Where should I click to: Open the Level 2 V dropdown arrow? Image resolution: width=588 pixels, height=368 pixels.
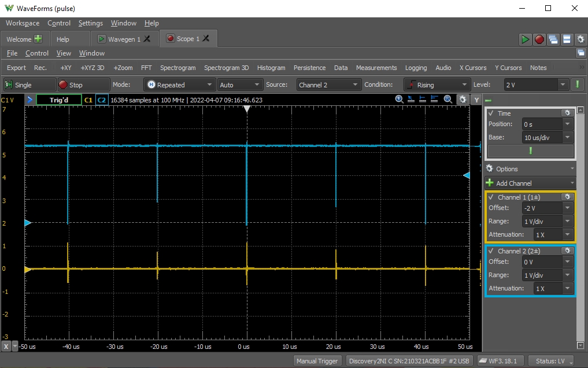click(563, 85)
